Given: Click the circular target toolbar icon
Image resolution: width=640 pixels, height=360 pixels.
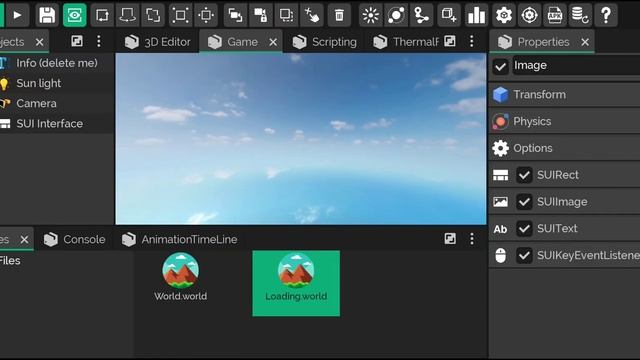Looking at the screenshot, I should [x=529, y=16].
